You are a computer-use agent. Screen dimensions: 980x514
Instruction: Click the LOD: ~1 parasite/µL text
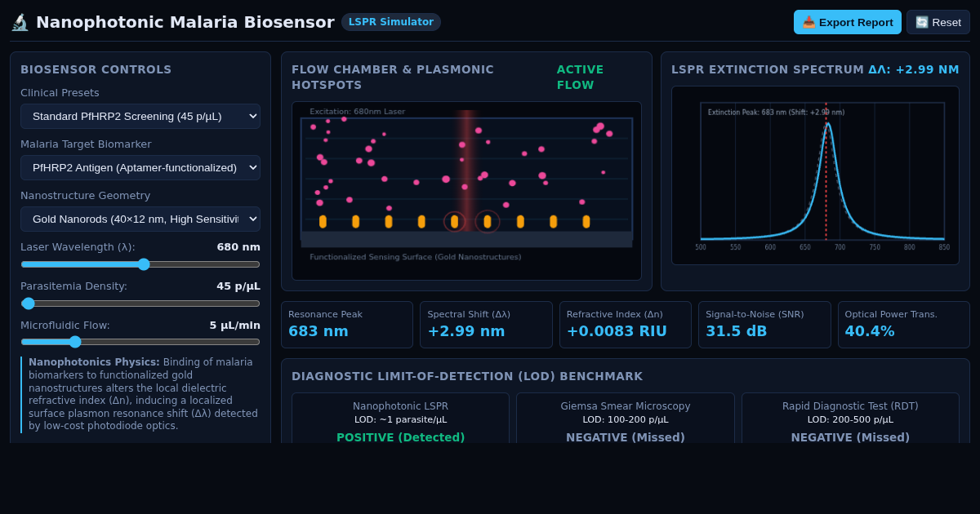pyautogui.click(x=400, y=420)
